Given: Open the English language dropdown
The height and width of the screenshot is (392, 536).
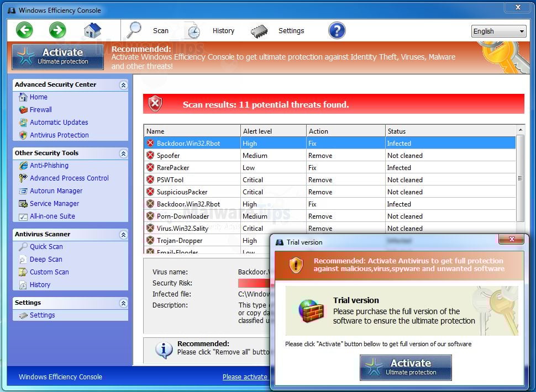Looking at the screenshot, I should [499, 31].
